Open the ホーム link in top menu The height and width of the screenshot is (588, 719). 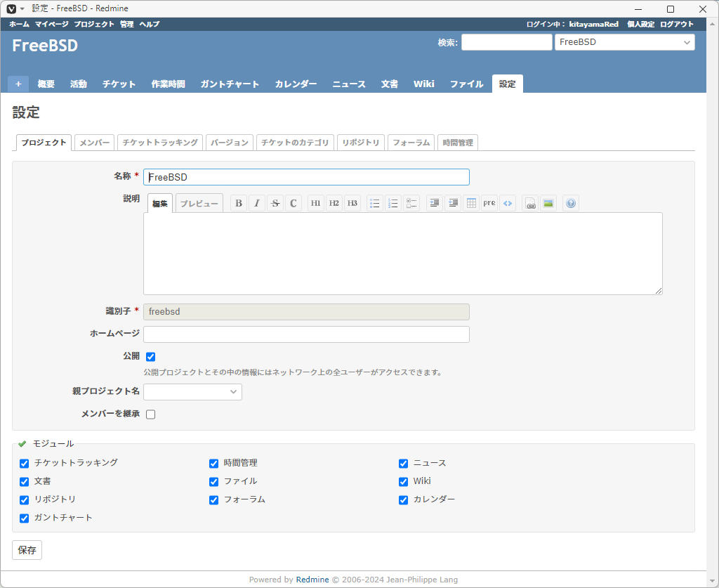(x=19, y=25)
